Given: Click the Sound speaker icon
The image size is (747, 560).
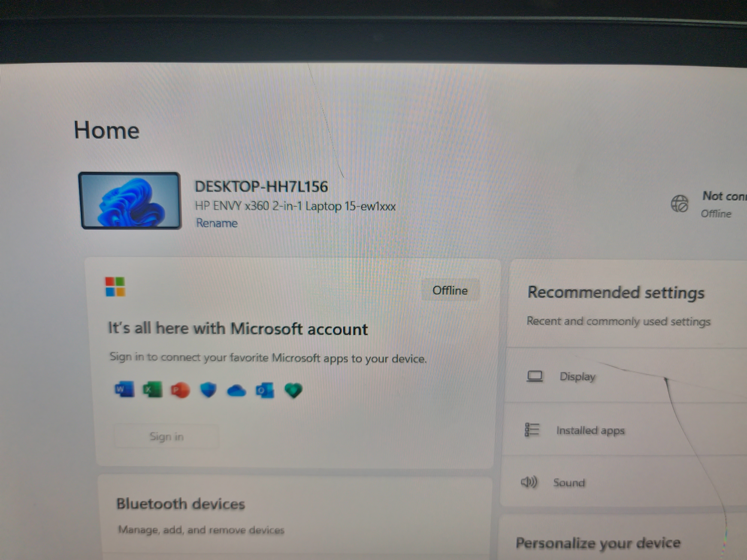Looking at the screenshot, I should pos(529,482).
